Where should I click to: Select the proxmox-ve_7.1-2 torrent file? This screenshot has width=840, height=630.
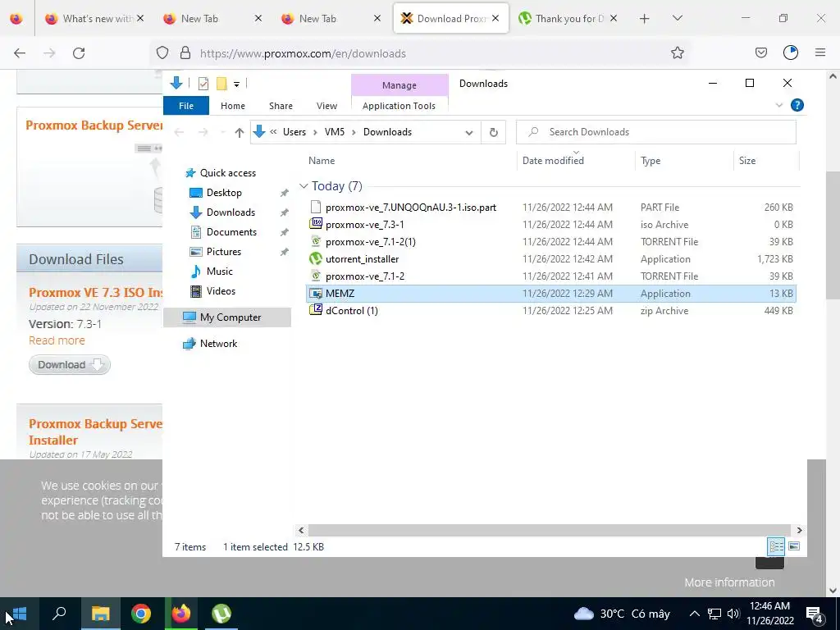point(551,276)
